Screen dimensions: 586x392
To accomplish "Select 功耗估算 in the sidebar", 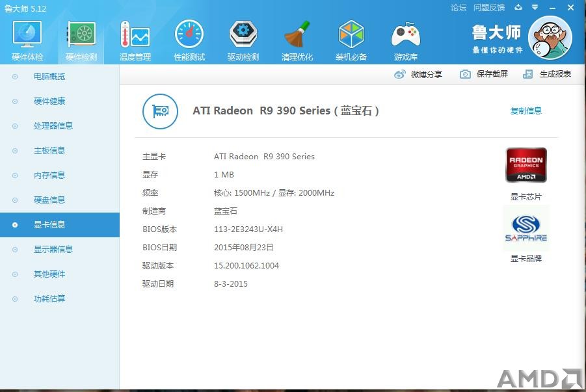I will click(x=60, y=298).
